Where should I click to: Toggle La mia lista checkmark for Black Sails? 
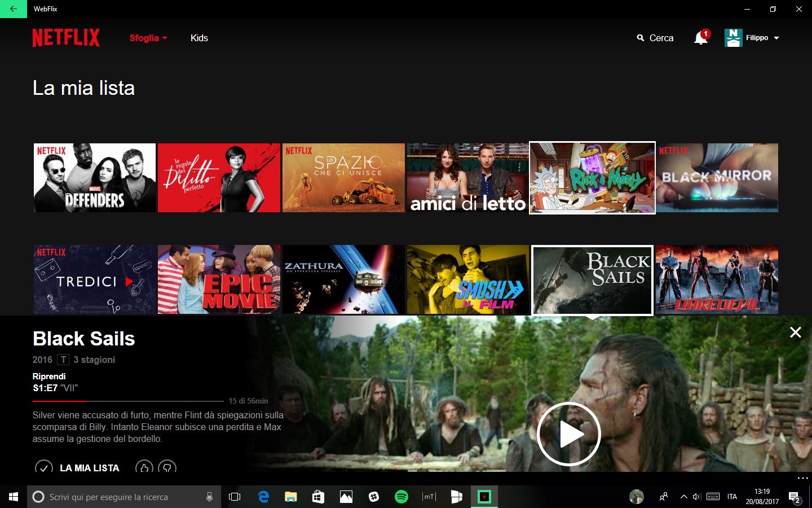pos(44,468)
